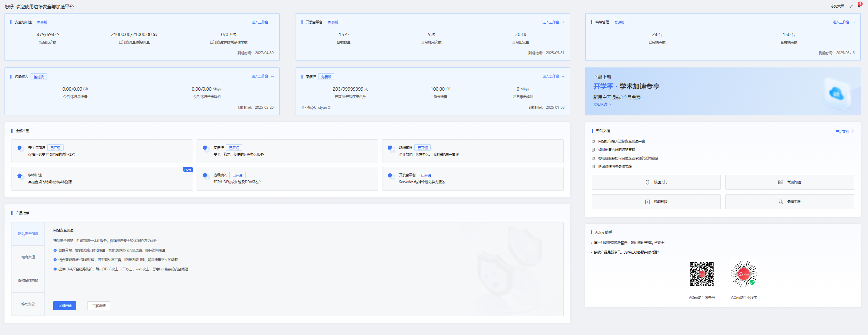Click the book icon on 常见问题
Image resolution: width=868 pixels, height=335 pixels.
781,182
